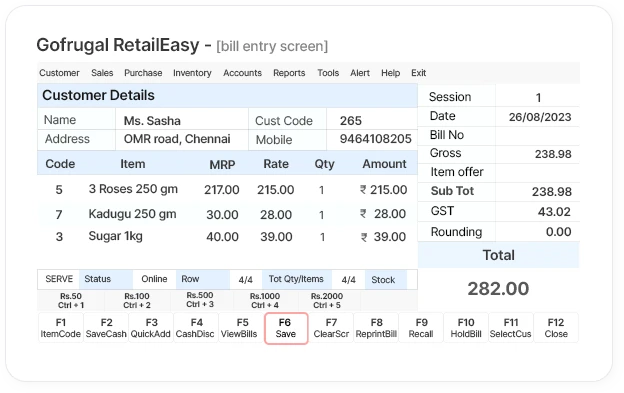Viewport: 624px width, 393px height.
Task: Select the Rs.1000 Ctrl+4 denomination
Action: [265, 301]
